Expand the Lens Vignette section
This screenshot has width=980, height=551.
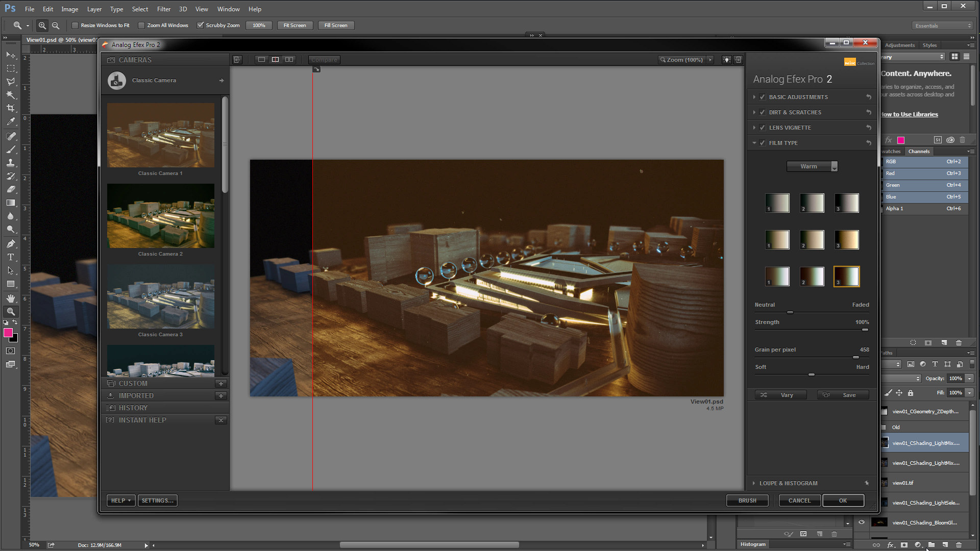pyautogui.click(x=754, y=128)
